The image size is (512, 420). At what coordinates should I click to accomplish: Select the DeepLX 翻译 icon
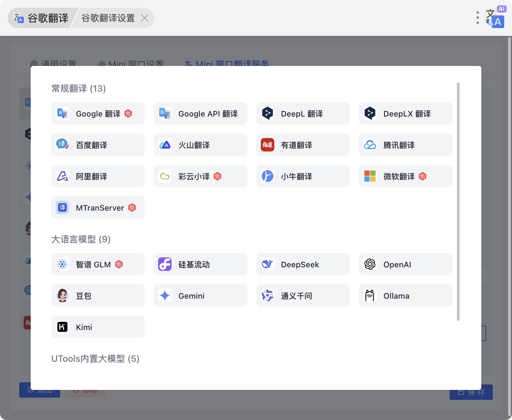click(370, 113)
